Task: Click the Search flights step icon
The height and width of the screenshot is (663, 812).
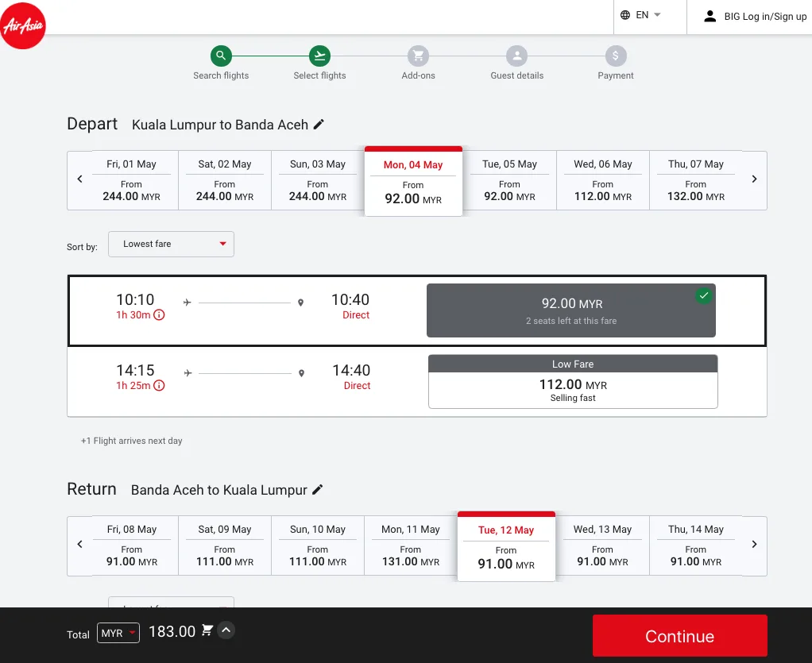Action: tap(221, 56)
